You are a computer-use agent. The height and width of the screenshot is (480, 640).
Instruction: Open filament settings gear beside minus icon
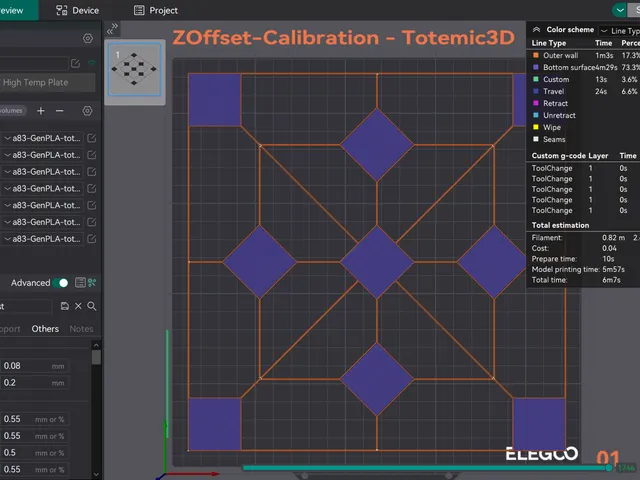pos(87,111)
